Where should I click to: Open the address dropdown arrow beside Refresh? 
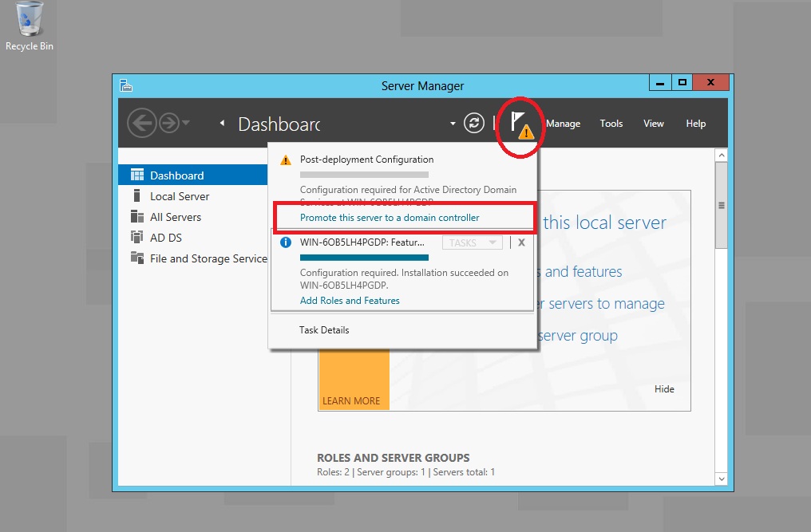453,124
